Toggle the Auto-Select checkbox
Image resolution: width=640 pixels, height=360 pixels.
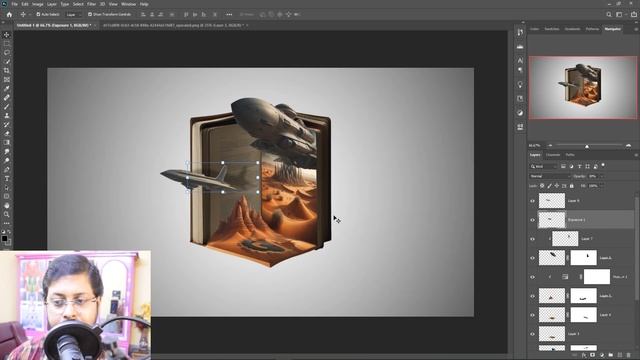coord(38,14)
